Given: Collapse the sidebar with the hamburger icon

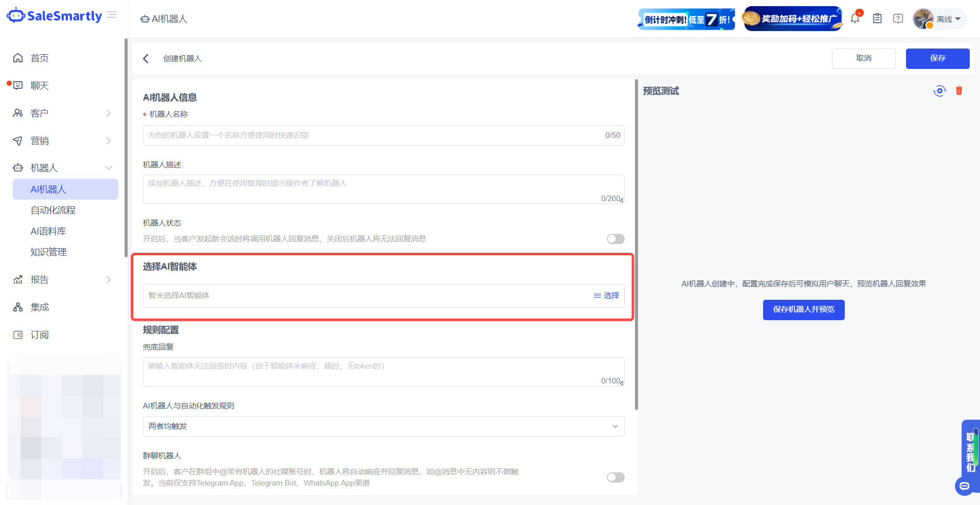Looking at the screenshot, I should (112, 15).
